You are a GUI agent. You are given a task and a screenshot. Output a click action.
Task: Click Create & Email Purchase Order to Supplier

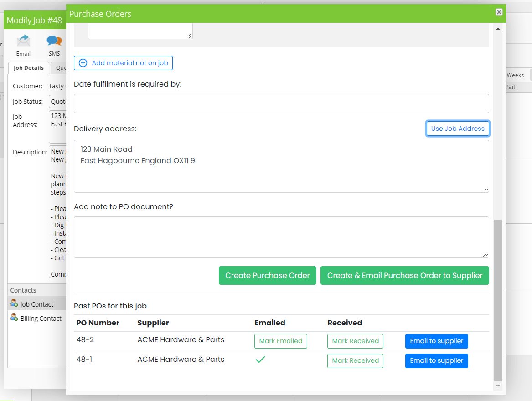[x=404, y=276]
